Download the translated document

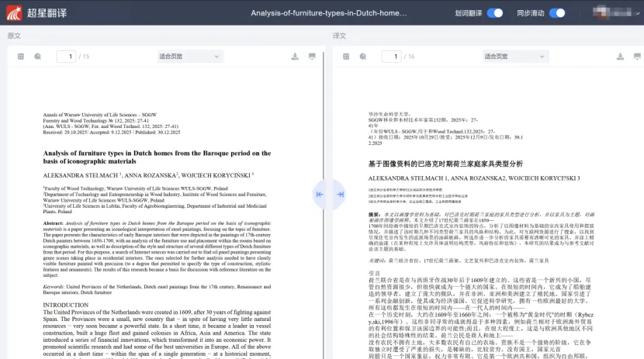pos(620,57)
